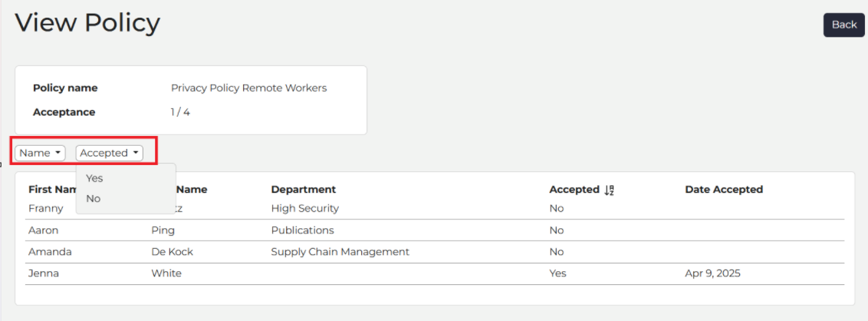868x321 pixels.
Task: Click on Amanda in the table
Action: coord(50,252)
